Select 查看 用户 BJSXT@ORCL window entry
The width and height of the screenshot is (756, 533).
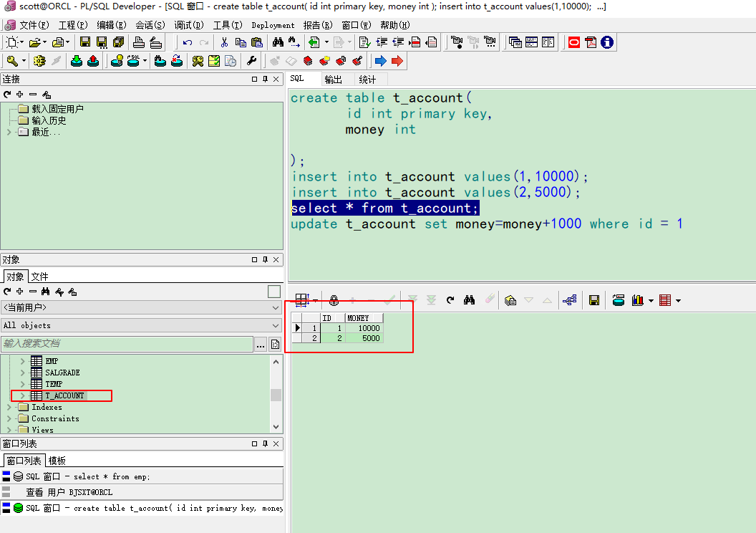click(142, 492)
